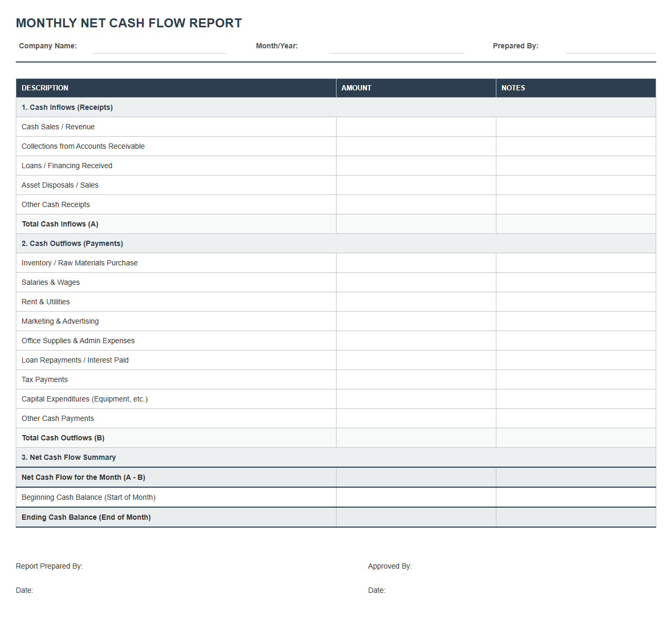672x618 pixels.
Task: Click Notes cell for Ending Cash Balance
Action: [x=576, y=517]
